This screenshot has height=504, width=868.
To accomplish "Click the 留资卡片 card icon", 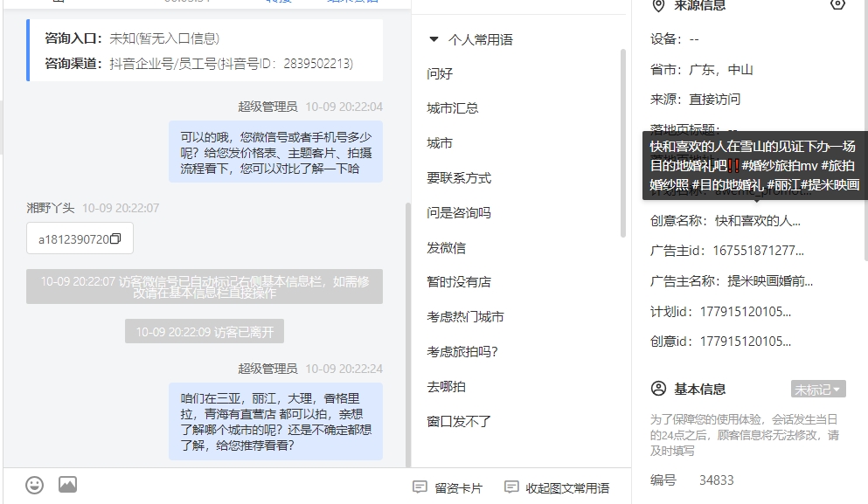I will [420, 487].
